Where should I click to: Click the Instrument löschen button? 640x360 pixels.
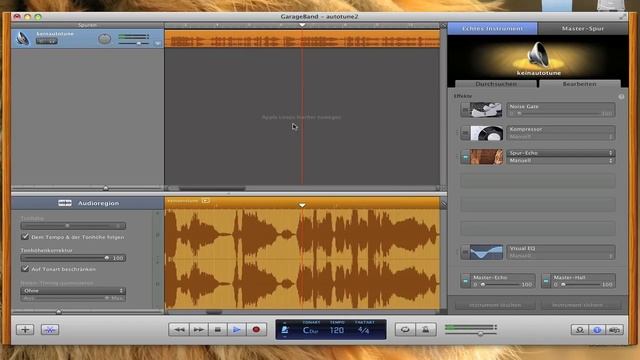(x=495, y=305)
